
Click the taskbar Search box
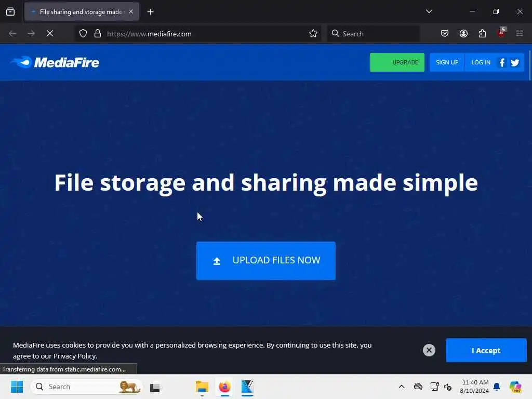[x=87, y=387]
